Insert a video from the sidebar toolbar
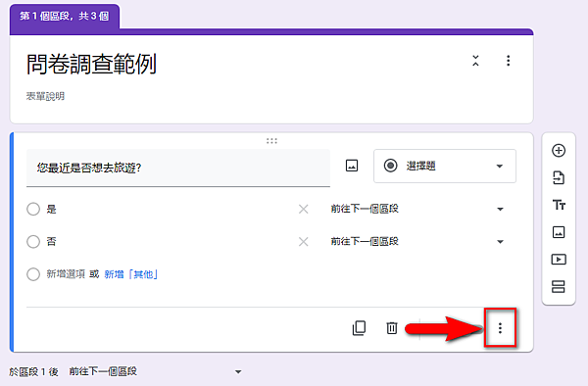The height and width of the screenshot is (386, 588). (x=559, y=260)
